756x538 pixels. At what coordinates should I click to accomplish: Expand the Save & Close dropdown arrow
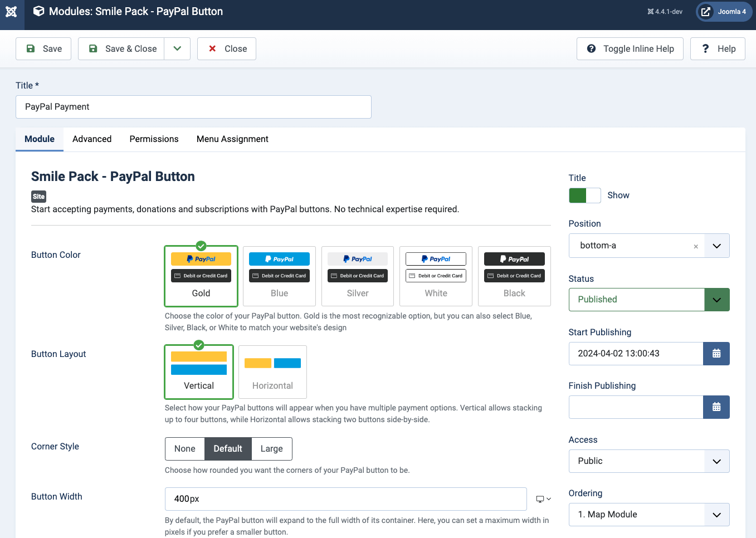177,49
